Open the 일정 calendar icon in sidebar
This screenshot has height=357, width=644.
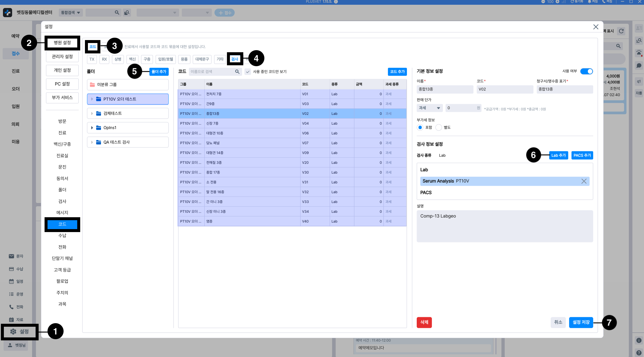(11, 281)
